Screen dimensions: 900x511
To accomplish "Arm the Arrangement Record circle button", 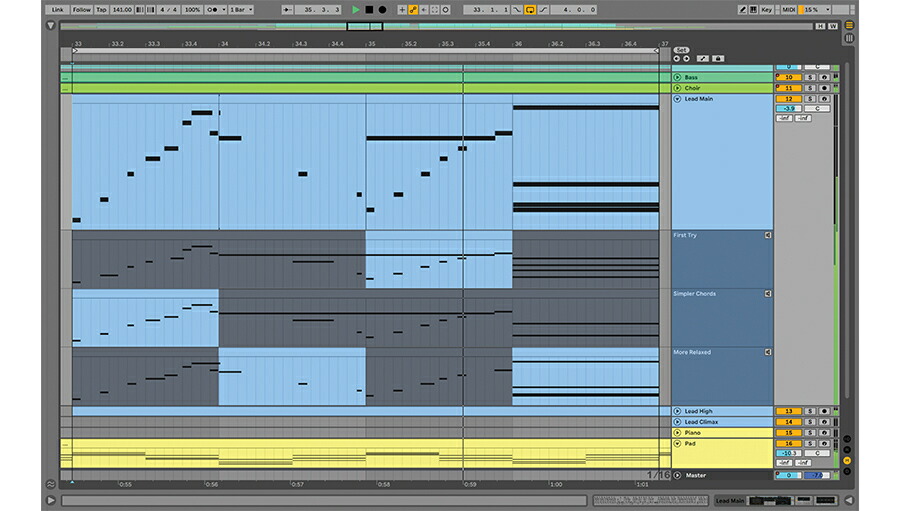I will 382,9.
